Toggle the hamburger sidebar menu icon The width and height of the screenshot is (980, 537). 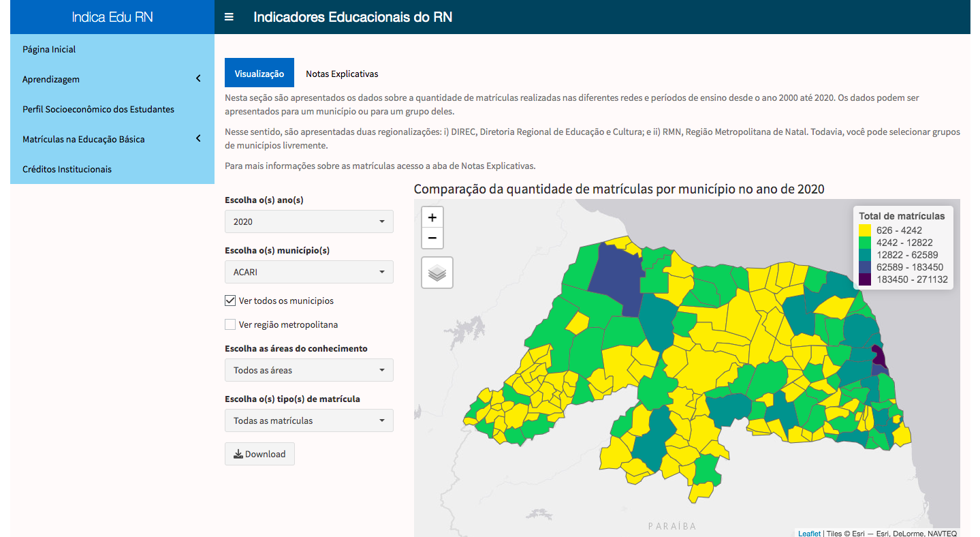point(229,17)
